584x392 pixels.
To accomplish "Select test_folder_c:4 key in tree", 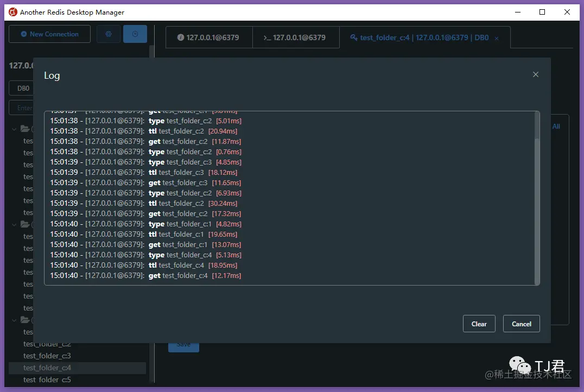I will pos(47,368).
